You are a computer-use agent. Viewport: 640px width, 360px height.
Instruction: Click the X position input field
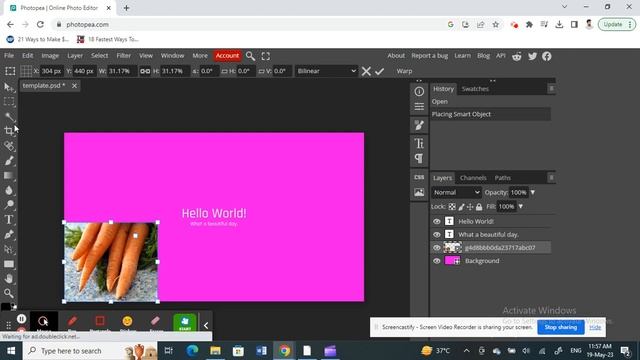point(51,71)
